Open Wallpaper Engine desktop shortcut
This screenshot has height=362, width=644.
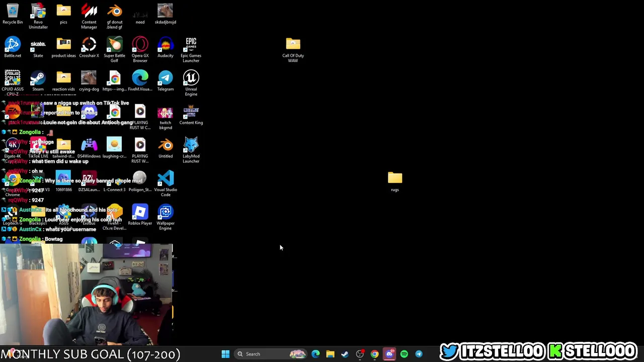[166, 217]
